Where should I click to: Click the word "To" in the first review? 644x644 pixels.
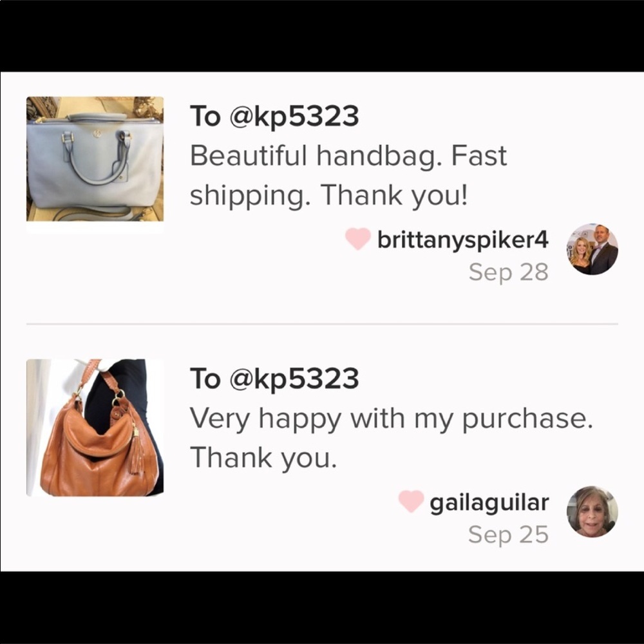tap(205, 116)
